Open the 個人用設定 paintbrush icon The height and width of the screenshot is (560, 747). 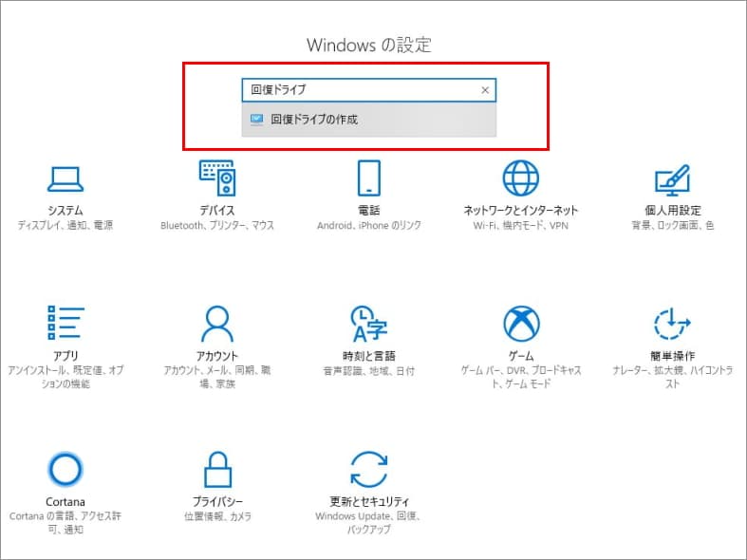point(672,180)
